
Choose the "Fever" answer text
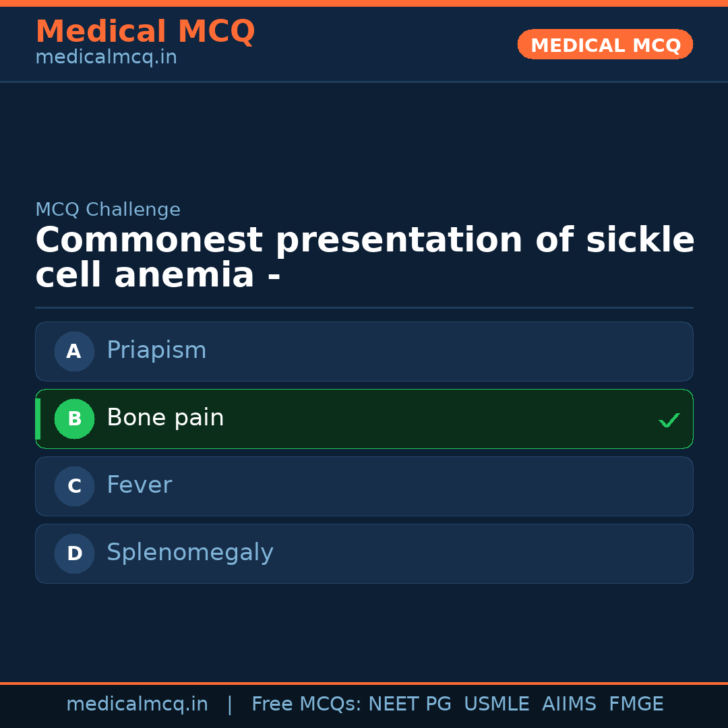coord(140,485)
